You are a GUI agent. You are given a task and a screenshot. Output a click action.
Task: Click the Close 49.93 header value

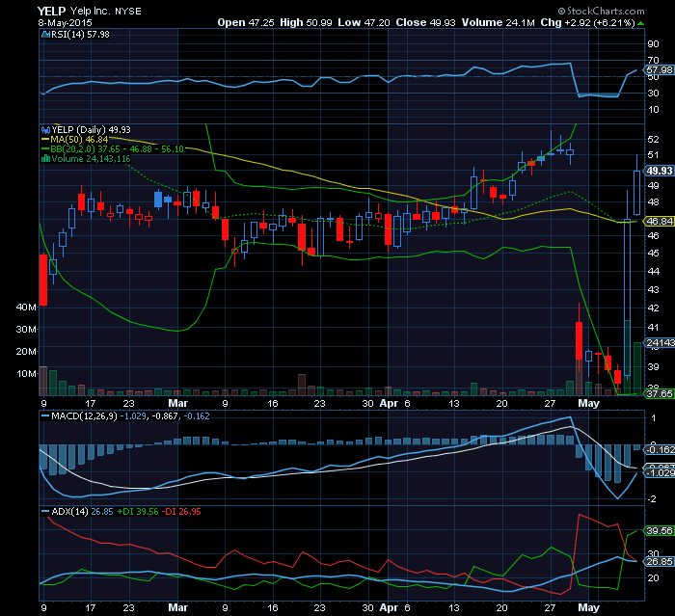tap(426, 23)
